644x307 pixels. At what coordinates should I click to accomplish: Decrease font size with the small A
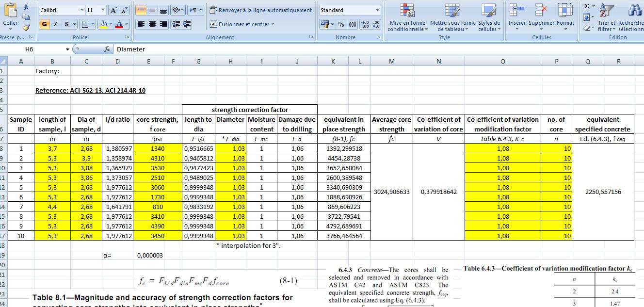pyautogui.click(x=124, y=10)
